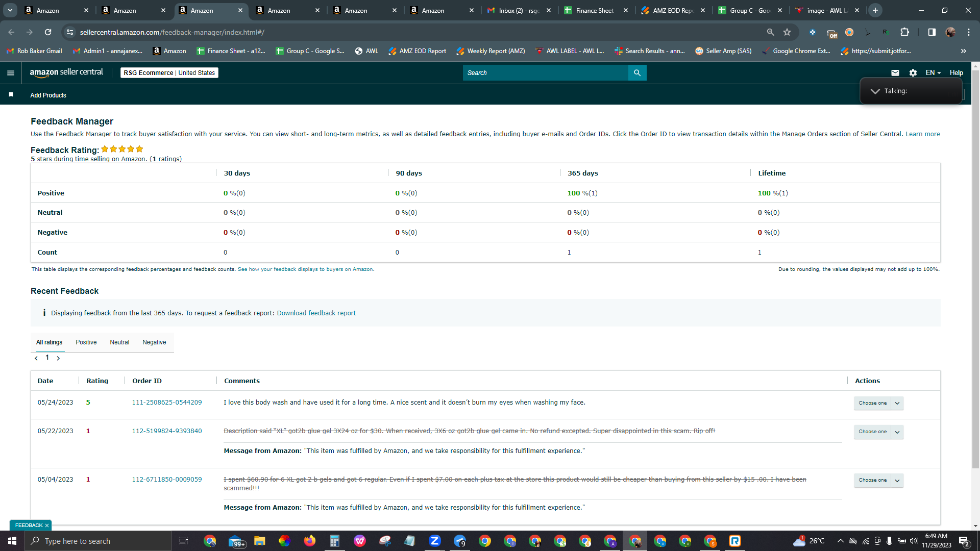Go to previous feedback page arrow
This screenshot has height=551, width=980.
point(36,358)
